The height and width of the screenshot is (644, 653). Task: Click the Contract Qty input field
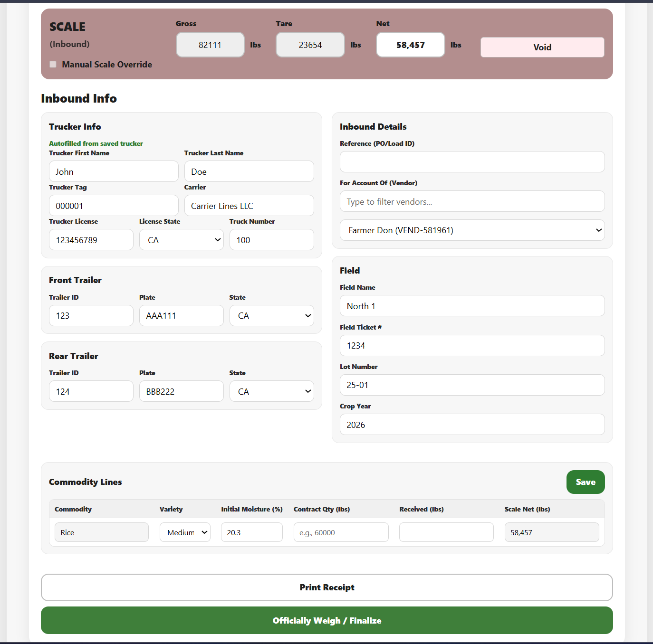[341, 532]
